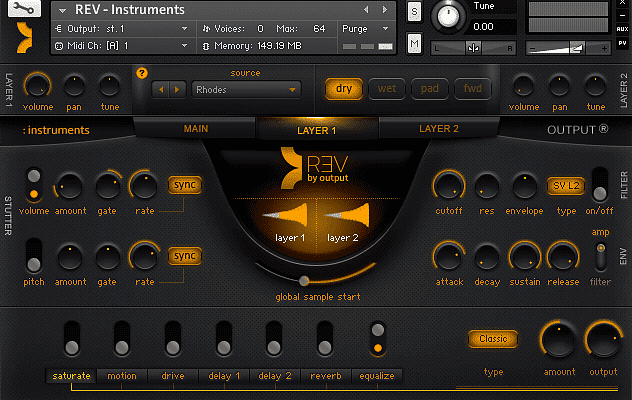632x400 pixels.
Task: Click the global sample start slider
Action: click(x=303, y=280)
